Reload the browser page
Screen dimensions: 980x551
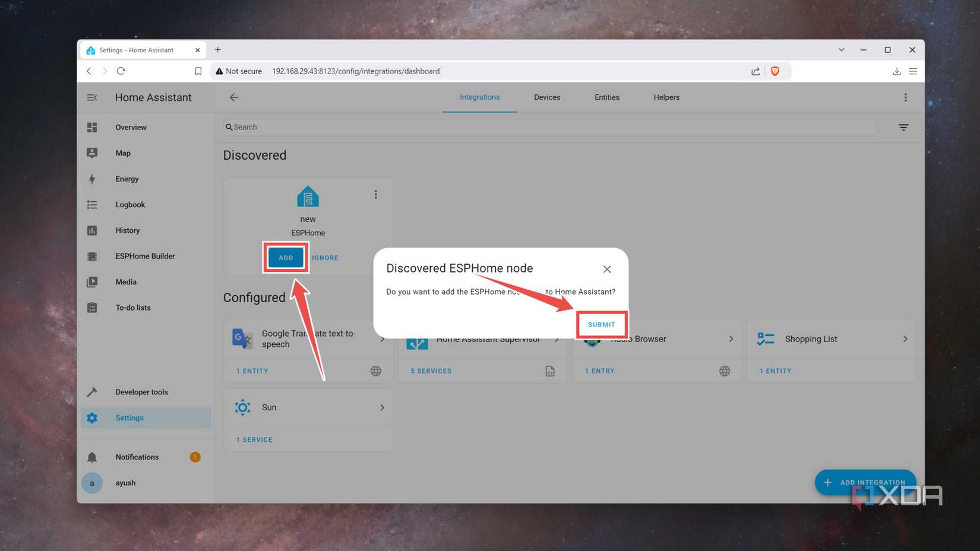tap(121, 71)
